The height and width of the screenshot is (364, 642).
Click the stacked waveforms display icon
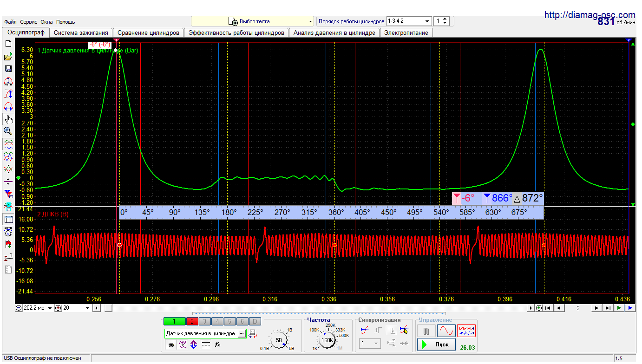pyautogui.click(x=8, y=144)
